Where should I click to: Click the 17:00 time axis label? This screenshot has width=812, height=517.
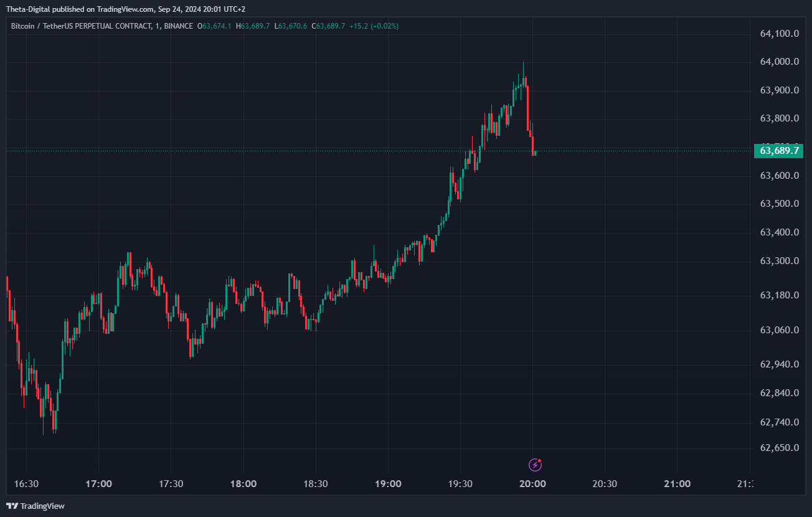pos(98,484)
